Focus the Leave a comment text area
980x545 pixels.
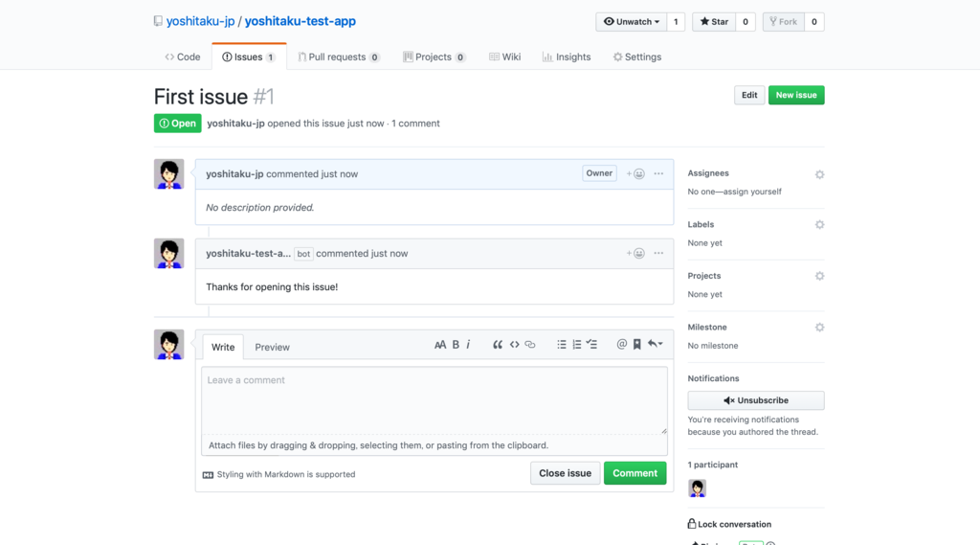click(434, 400)
